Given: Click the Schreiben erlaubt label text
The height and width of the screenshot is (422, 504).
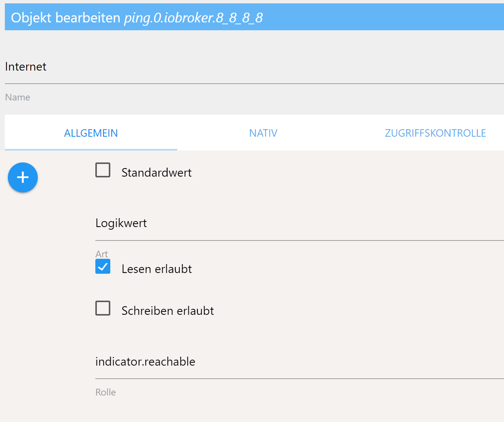Looking at the screenshot, I should click(168, 311).
